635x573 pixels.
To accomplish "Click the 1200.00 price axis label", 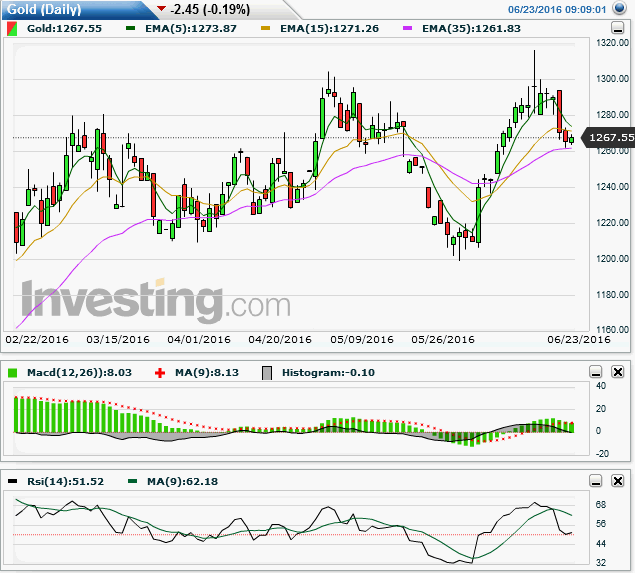I will tap(612, 259).
